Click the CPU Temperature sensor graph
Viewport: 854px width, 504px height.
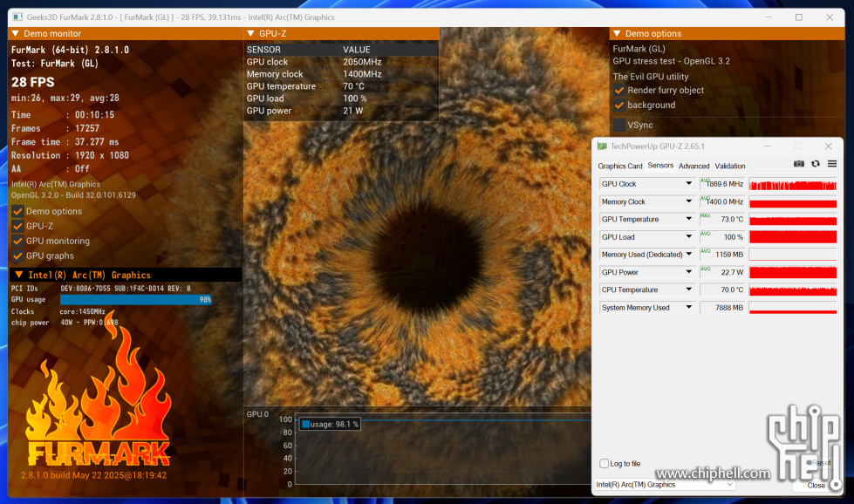[793, 289]
